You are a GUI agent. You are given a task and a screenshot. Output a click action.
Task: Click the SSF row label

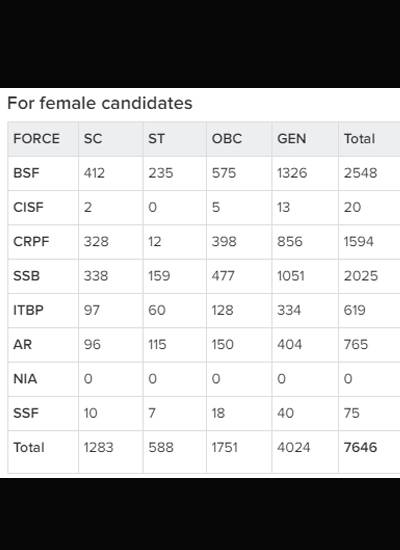[26, 413]
